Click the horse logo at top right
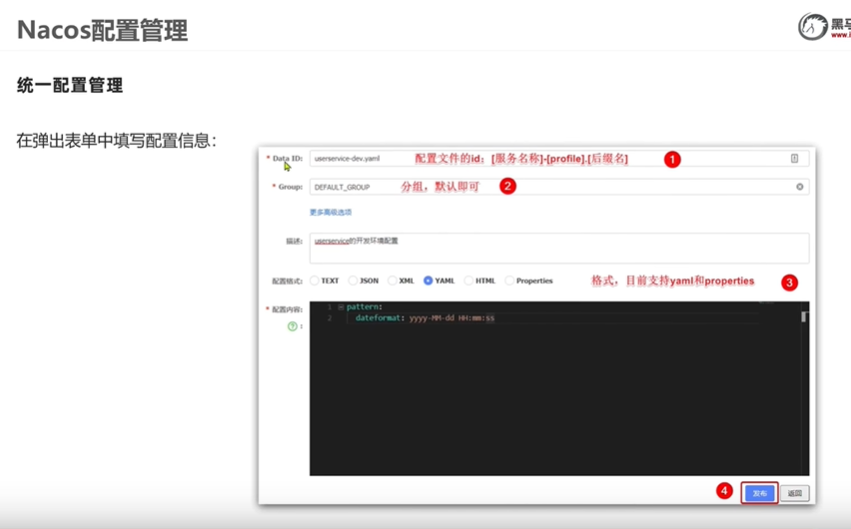This screenshot has width=851, height=529. click(812, 27)
